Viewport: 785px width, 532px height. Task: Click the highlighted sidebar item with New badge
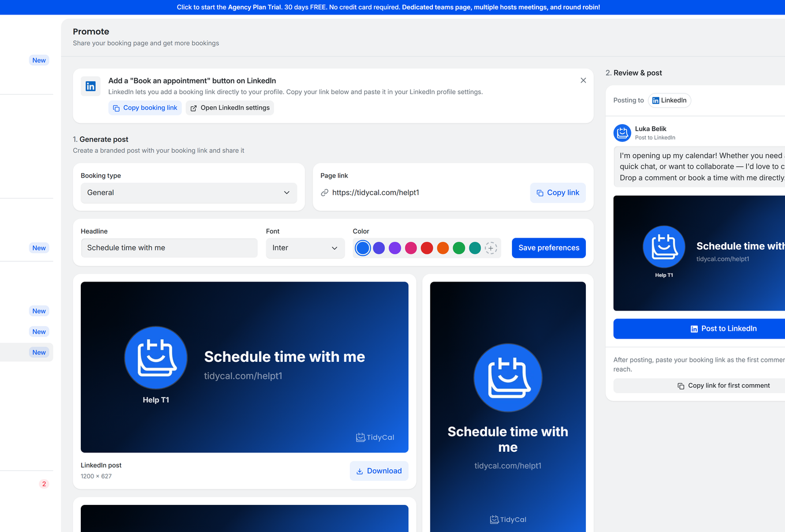[x=27, y=353]
